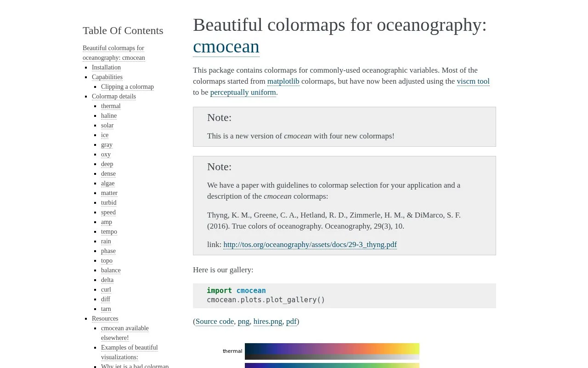The width and height of the screenshot is (588, 368).
Task: Select dense in table of contents
Action: tap(108, 174)
